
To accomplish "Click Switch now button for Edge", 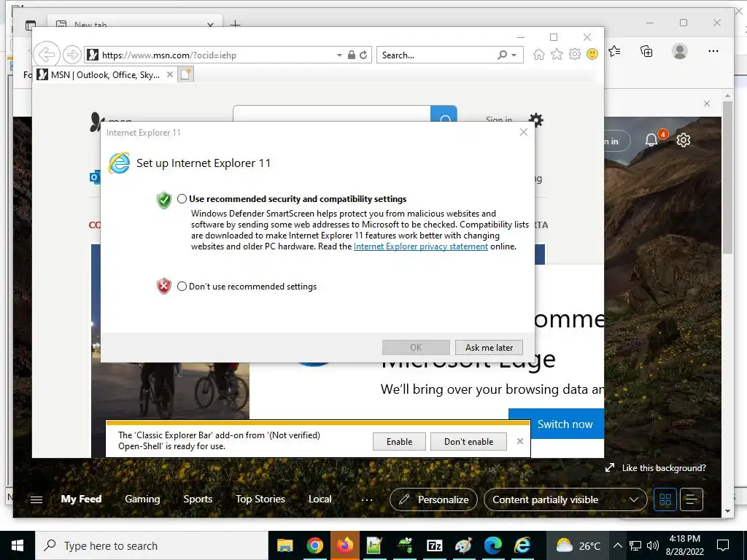I will tap(557, 424).
